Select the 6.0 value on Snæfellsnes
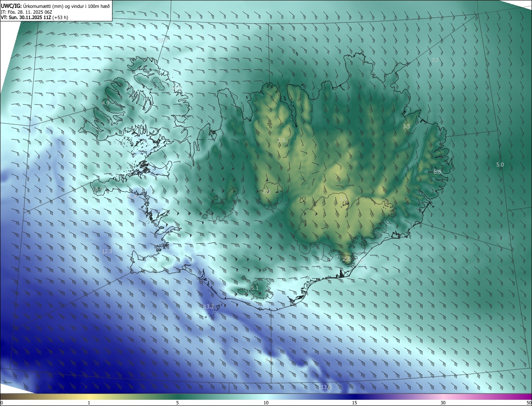 click(x=98, y=189)
